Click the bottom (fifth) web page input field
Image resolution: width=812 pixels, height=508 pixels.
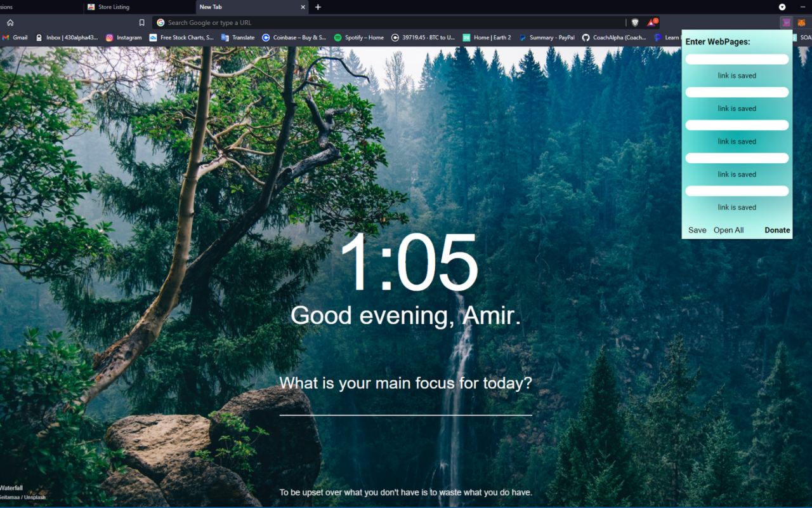[x=737, y=191]
